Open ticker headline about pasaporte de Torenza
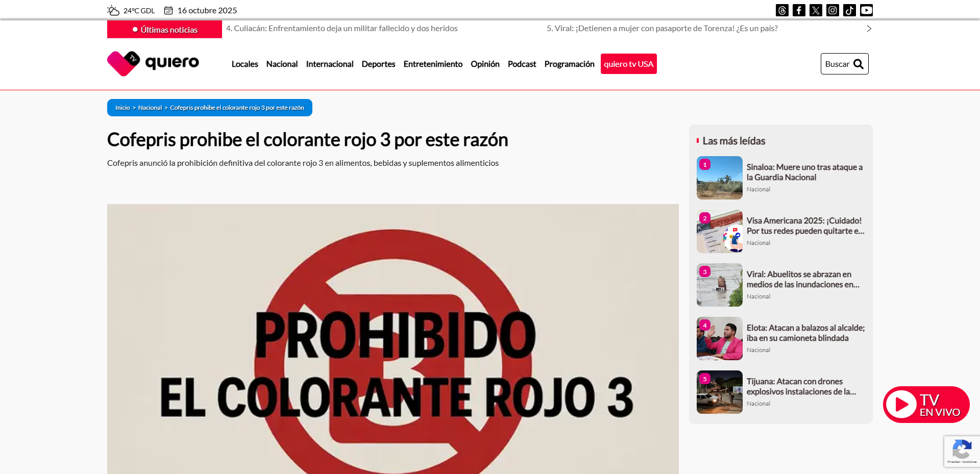The width and height of the screenshot is (980, 474). [x=662, y=29]
